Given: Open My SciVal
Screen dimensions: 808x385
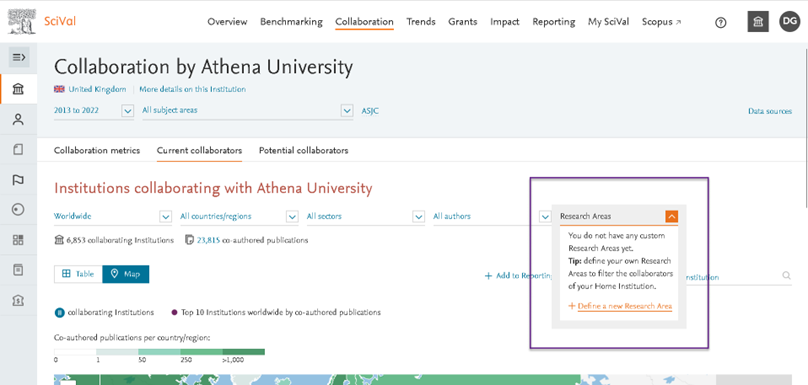Looking at the screenshot, I should click(609, 22).
